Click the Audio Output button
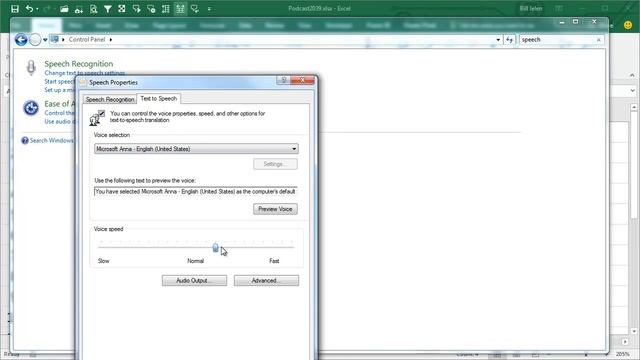640x360 pixels. click(x=194, y=280)
